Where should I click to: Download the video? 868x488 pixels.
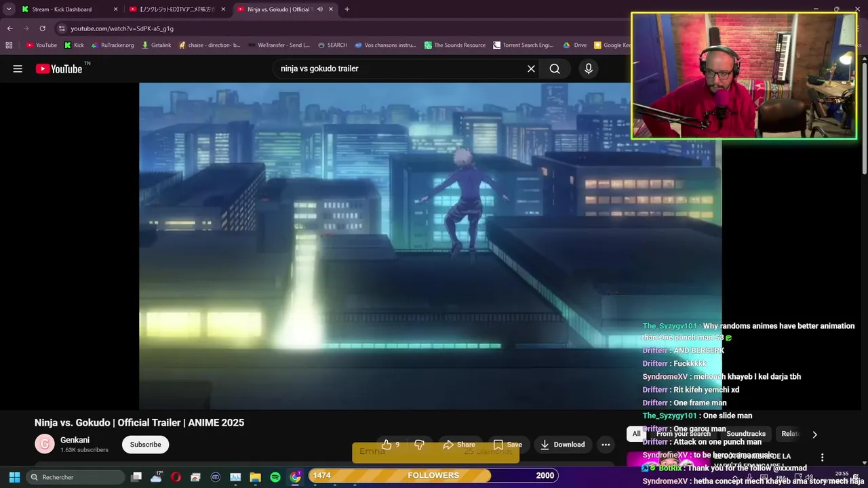pyautogui.click(x=562, y=445)
